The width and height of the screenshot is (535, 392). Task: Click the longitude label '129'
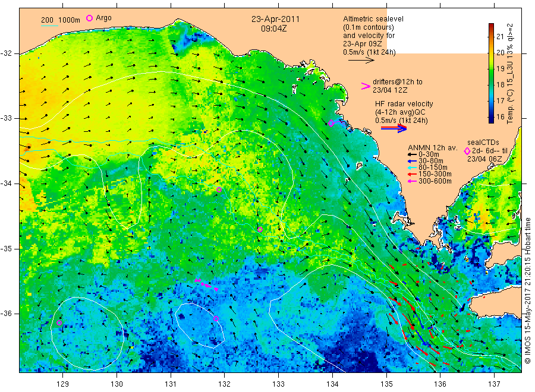63,384
